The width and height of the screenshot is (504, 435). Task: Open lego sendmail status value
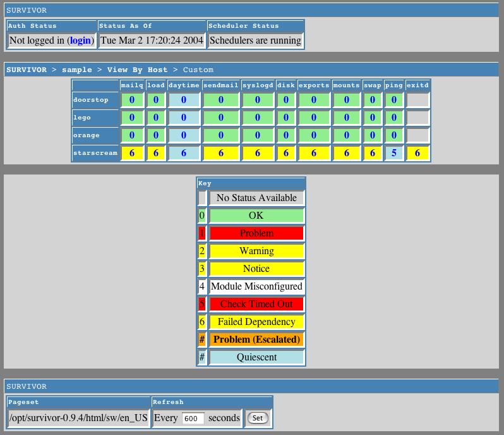[221, 118]
